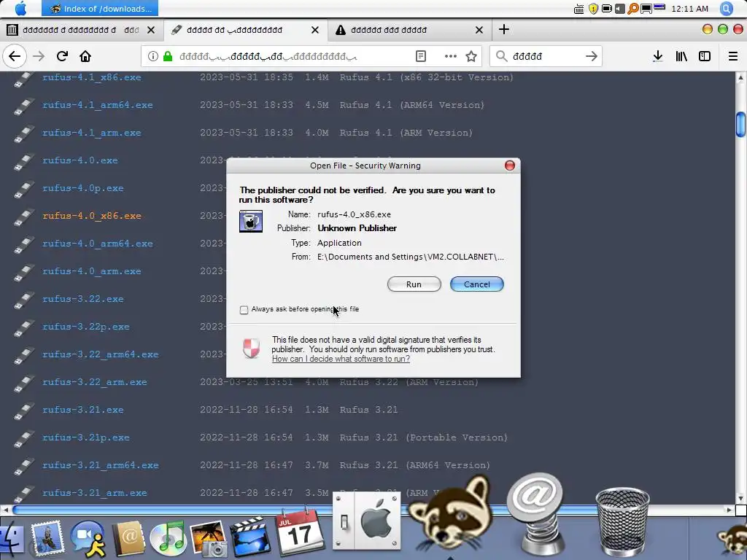Open a new tab with plus button
The height and width of the screenshot is (560, 747).
[503, 29]
